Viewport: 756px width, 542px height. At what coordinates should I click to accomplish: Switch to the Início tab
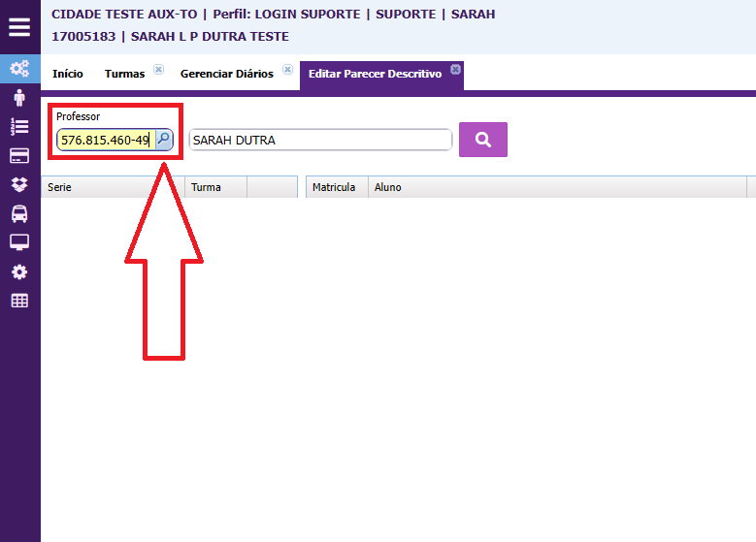click(68, 74)
